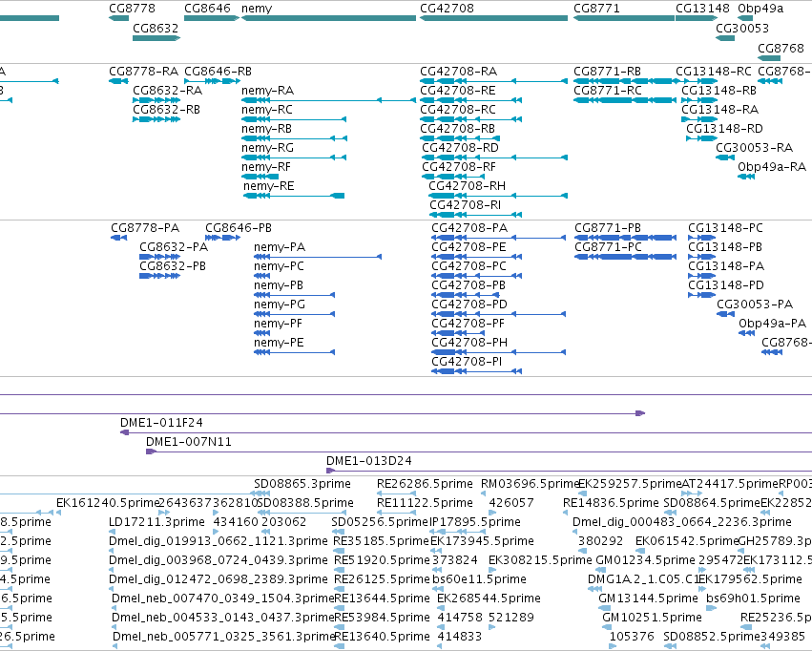The image size is (812, 651).
Task: Select transcript CG42708-RE
Action: point(457,90)
